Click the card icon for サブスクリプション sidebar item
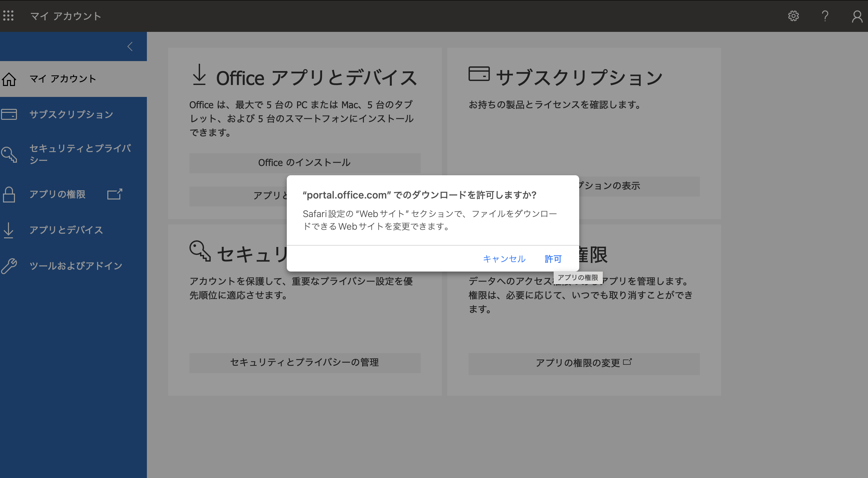Image resolution: width=868 pixels, height=478 pixels. (x=9, y=115)
